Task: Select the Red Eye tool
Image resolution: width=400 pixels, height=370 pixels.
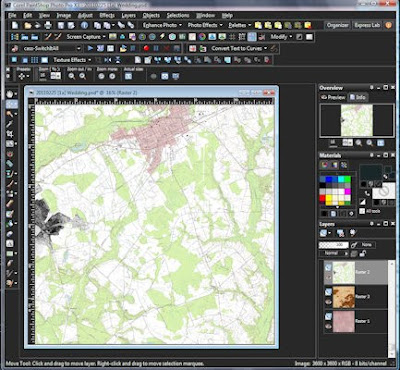Action: coord(10,154)
